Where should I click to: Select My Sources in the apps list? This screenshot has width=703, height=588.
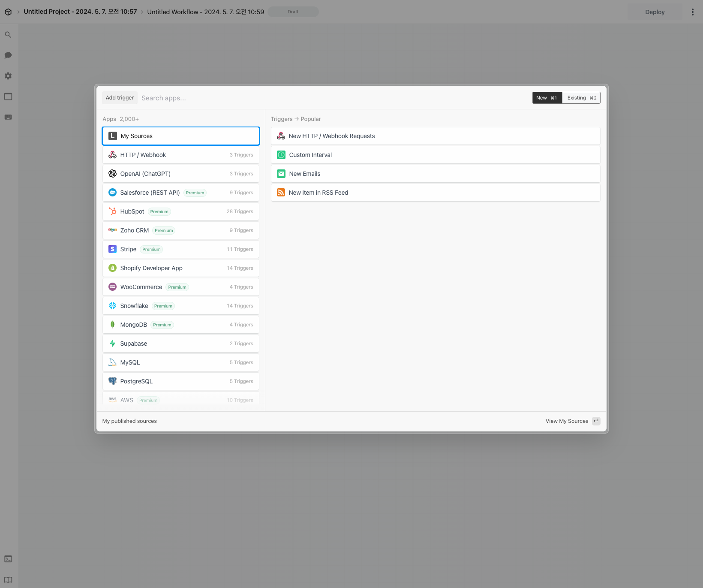pyautogui.click(x=181, y=136)
